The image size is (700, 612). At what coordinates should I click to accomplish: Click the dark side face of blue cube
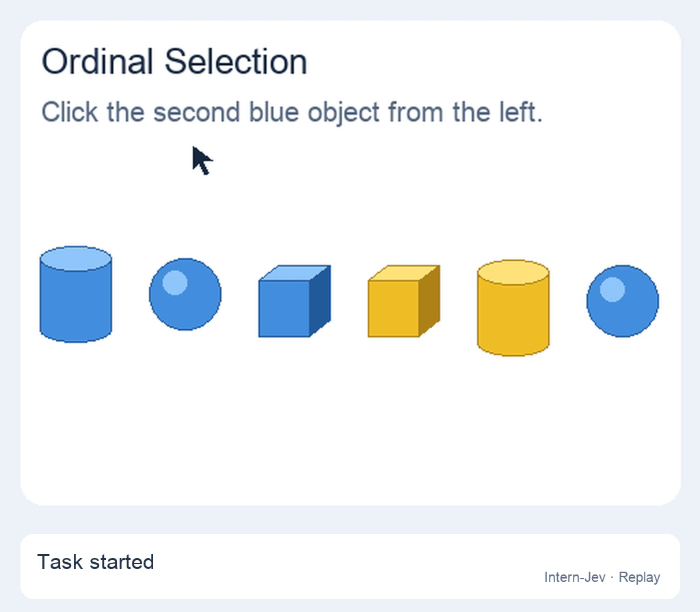click(x=320, y=301)
